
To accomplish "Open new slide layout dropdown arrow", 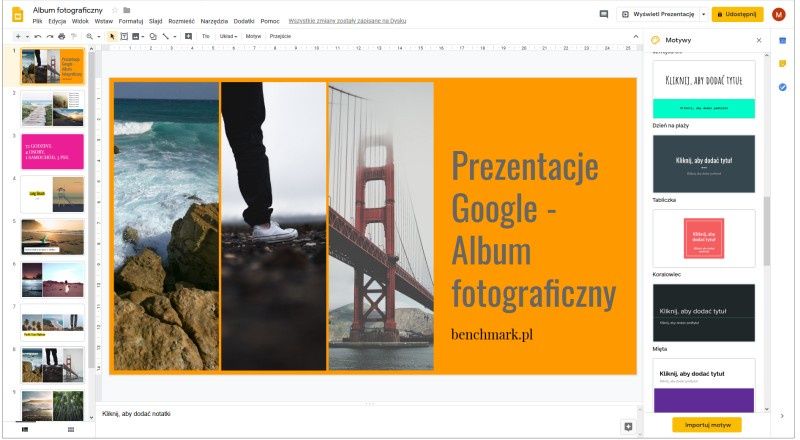I will click(27, 36).
